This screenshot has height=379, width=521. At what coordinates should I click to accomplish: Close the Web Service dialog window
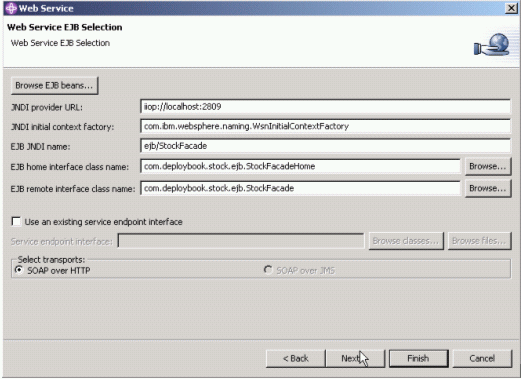pos(511,8)
